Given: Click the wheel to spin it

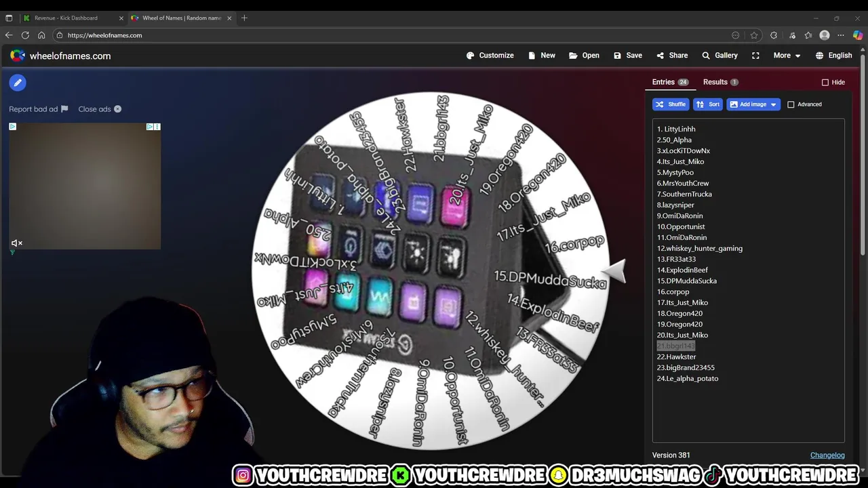Looking at the screenshot, I should tap(430, 271).
